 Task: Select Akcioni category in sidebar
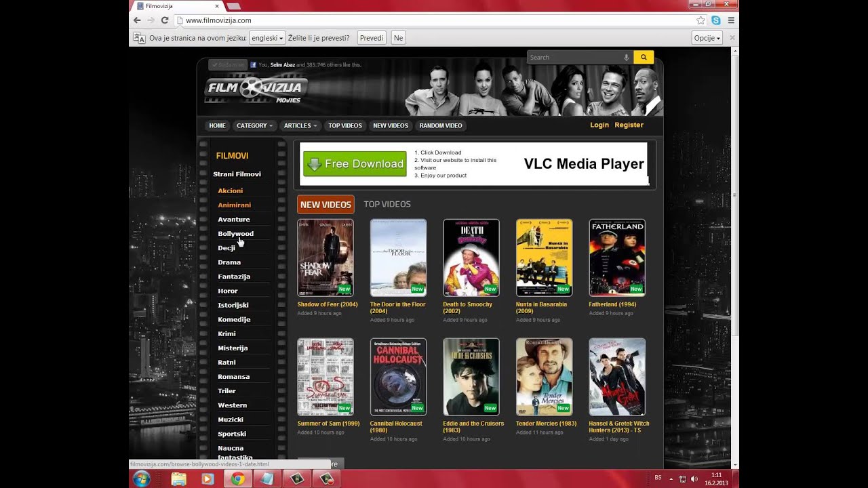(231, 191)
